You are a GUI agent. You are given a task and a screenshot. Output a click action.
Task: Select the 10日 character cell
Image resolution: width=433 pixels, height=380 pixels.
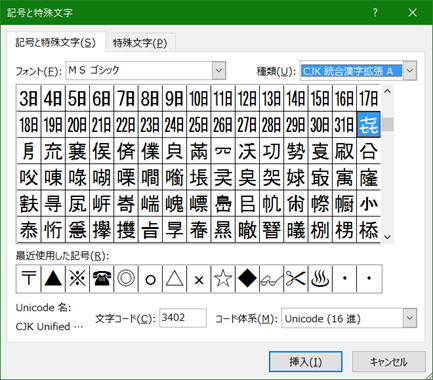click(199, 98)
